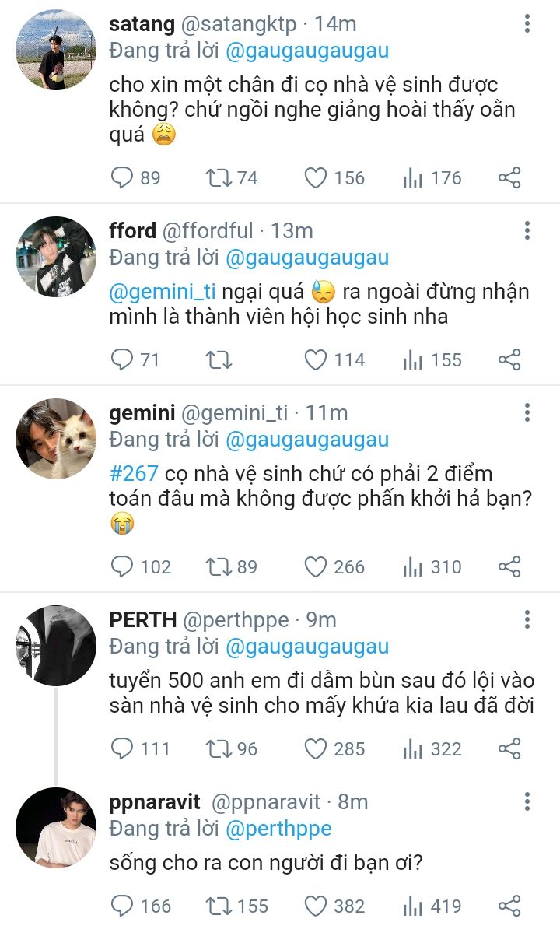Screen dimensions: 560x929
Task: Open replies on fford's tweet showing 71
Action: tap(122, 359)
